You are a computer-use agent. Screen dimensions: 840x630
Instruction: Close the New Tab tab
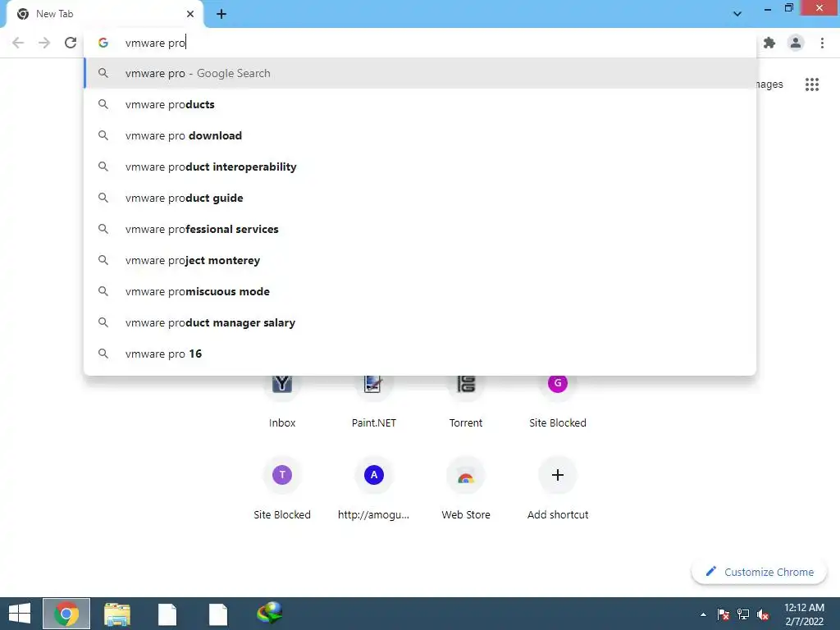(x=190, y=14)
